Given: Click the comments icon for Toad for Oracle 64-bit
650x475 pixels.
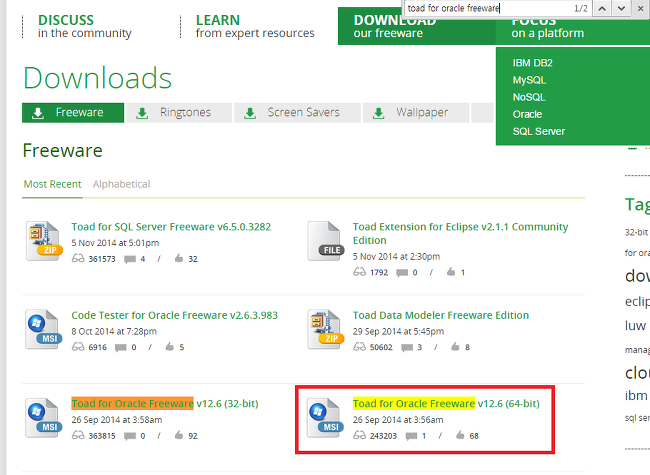Looking at the screenshot, I should [x=411, y=436].
